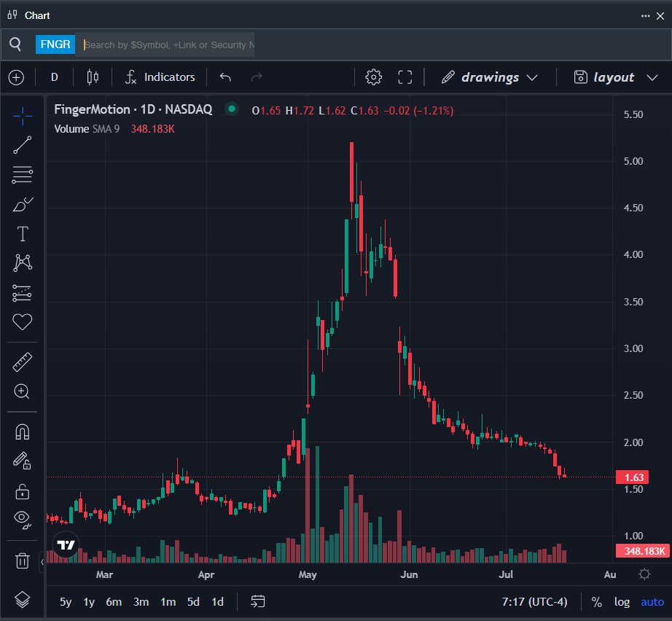Add a compare symbol with plus icon
This screenshot has height=621, width=672.
16,77
